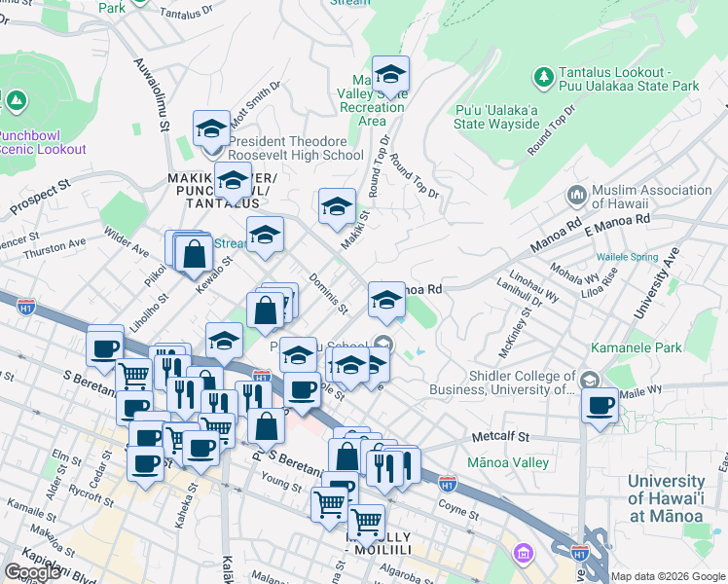Open Tantalus Lookout park pin
Viewport: 728px width, 584px height.
click(544, 78)
